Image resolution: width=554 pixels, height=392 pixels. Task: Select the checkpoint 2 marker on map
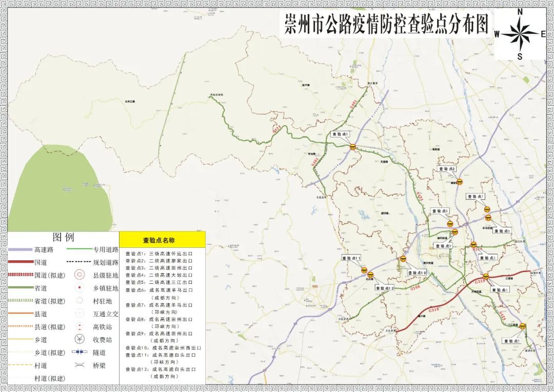[x=460, y=181]
